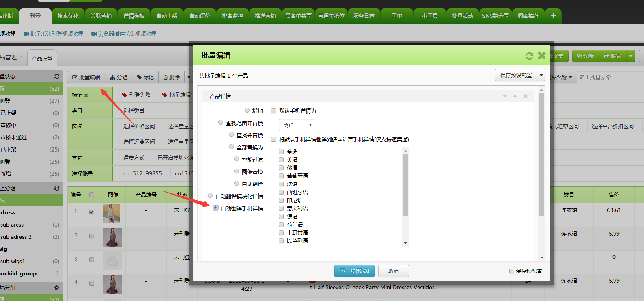Open the 产品原型 tab

point(42,58)
